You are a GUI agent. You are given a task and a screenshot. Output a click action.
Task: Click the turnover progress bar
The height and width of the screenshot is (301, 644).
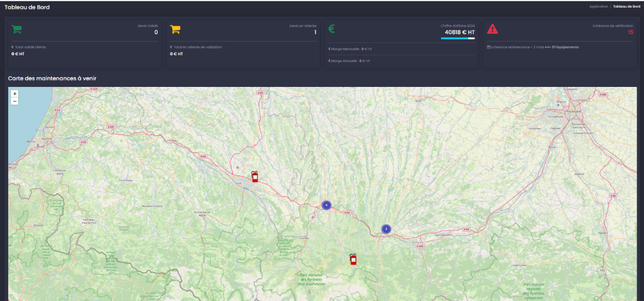click(x=457, y=38)
